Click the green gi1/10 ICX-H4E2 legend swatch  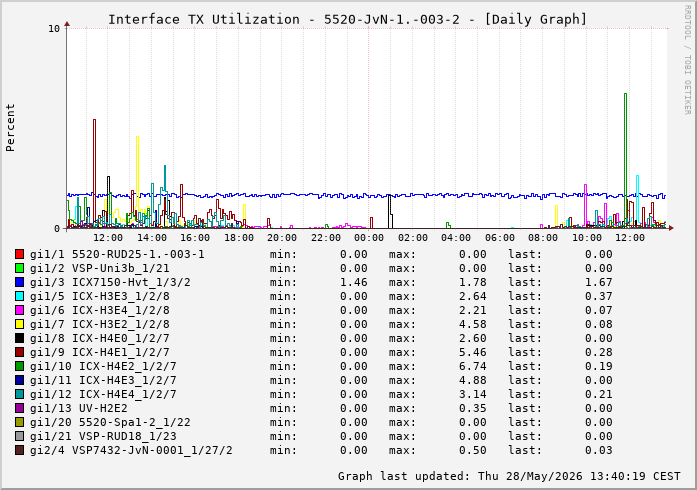click(x=19, y=366)
